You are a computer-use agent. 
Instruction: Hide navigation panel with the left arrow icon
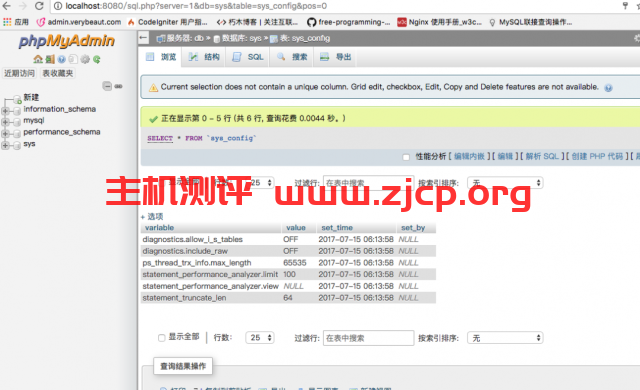tap(143, 38)
